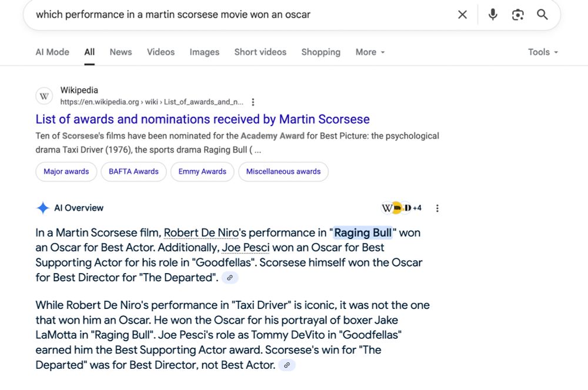
Task: Click the microphone icon for voice search
Action: [x=492, y=14]
